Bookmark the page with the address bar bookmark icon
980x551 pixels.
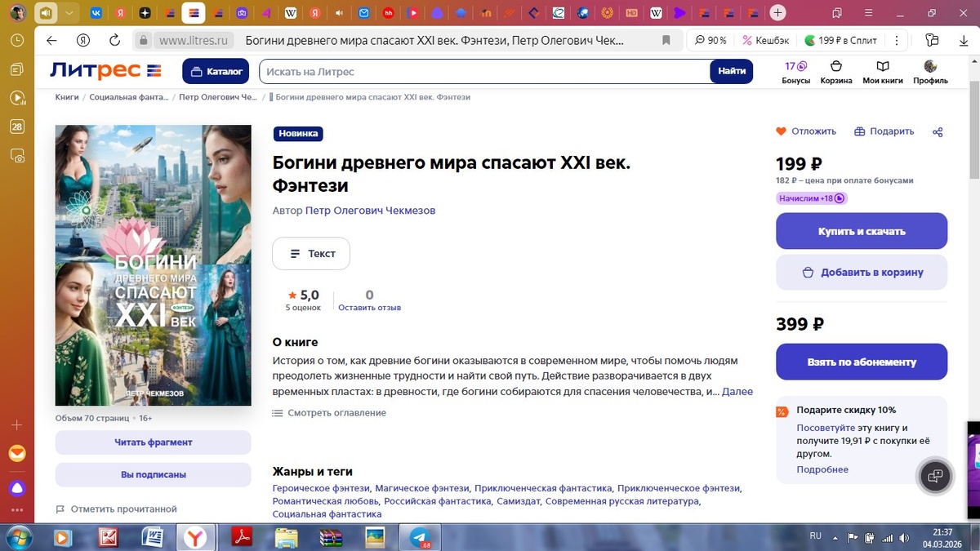[666, 40]
